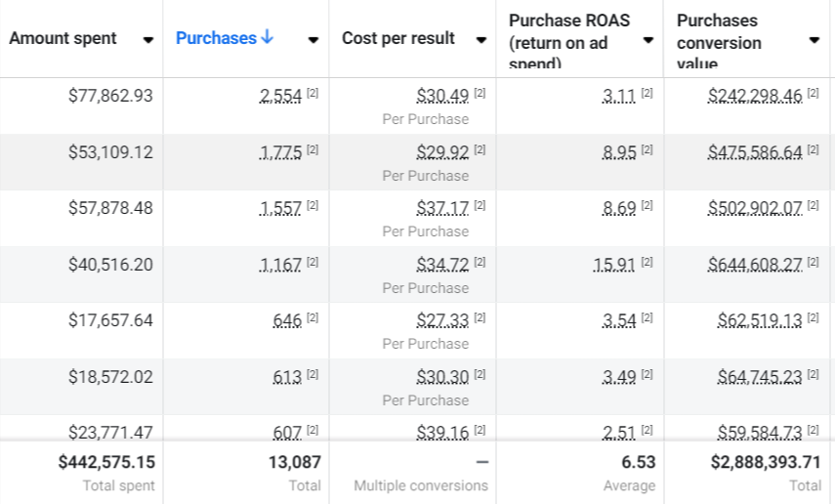835x504 pixels.
Task: Click the 1,775 purchases value
Action: click(280, 152)
